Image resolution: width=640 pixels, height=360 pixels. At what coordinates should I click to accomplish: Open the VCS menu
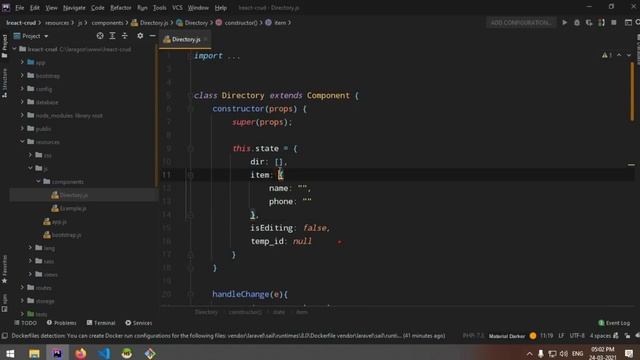[x=177, y=7]
